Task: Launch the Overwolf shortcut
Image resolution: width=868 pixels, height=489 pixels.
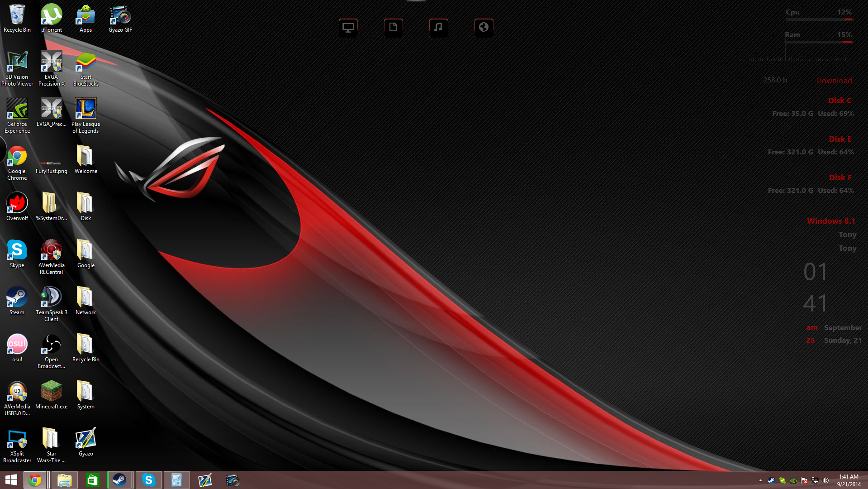Action: pos(17,206)
